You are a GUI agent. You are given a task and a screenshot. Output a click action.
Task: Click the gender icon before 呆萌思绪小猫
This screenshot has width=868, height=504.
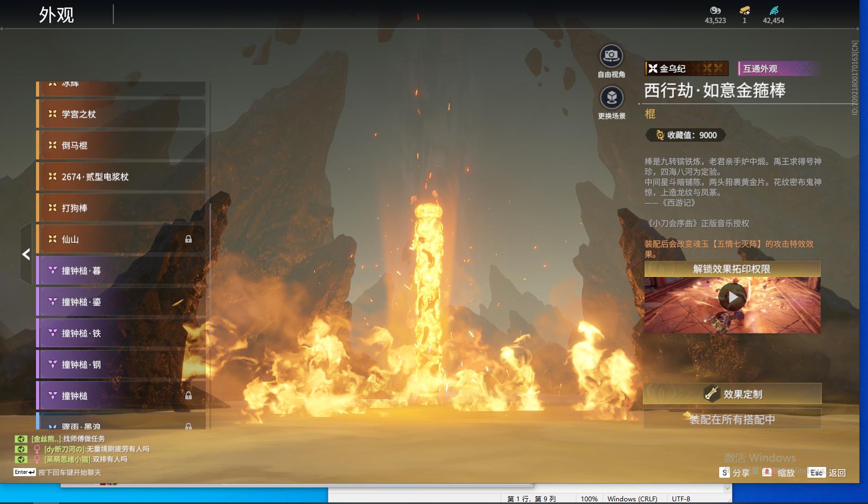(x=37, y=459)
